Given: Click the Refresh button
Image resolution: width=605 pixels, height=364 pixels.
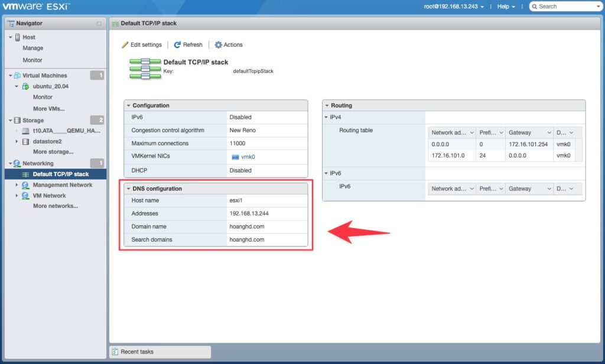Looking at the screenshot, I should (188, 45).
